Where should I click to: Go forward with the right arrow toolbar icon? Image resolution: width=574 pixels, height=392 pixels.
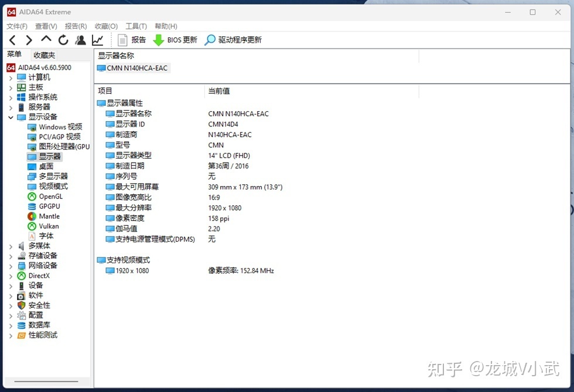coord(29,40)
